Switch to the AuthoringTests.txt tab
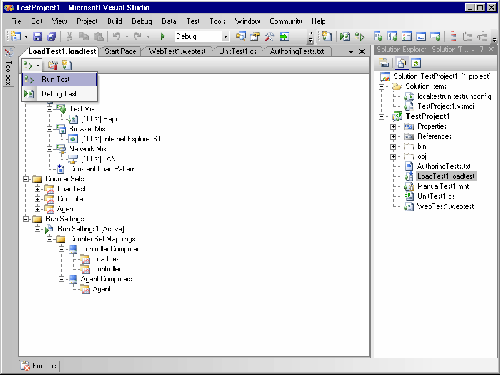 [x=297, y=51]
